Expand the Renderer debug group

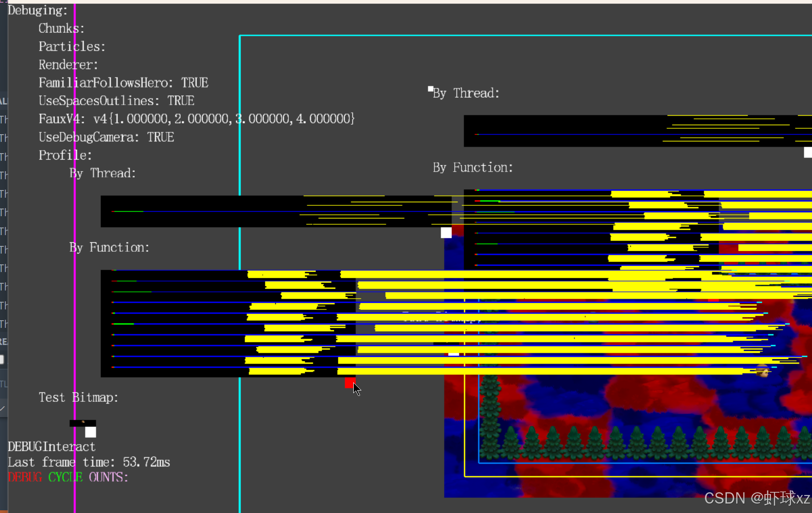click(68, 65)
